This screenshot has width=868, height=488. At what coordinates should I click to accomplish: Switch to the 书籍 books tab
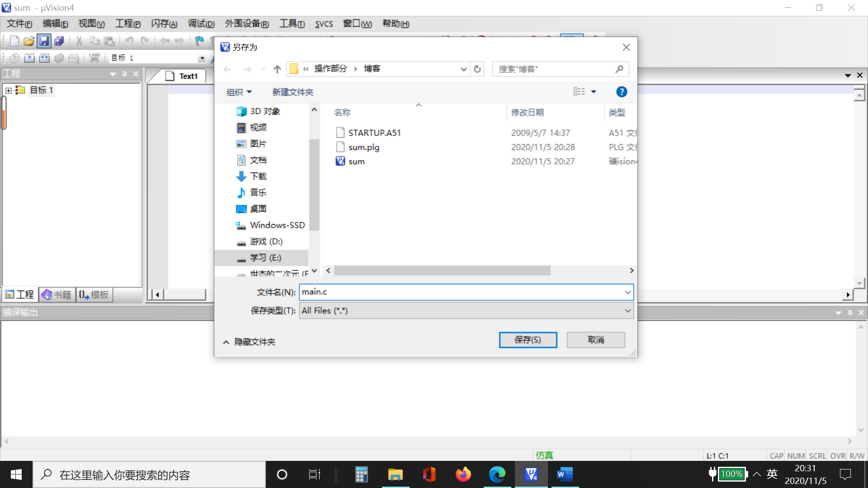pyautogui.click(x=57, y=295)
